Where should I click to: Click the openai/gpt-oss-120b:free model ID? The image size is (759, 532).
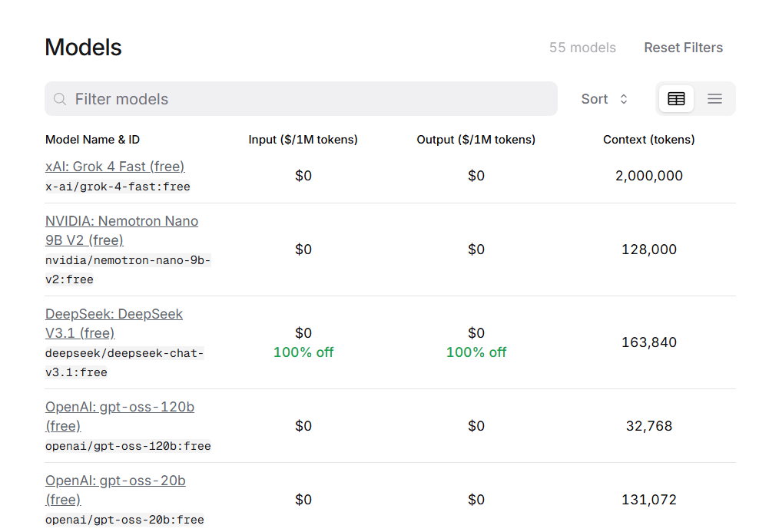pyautogui.click(x=128, y=446)
